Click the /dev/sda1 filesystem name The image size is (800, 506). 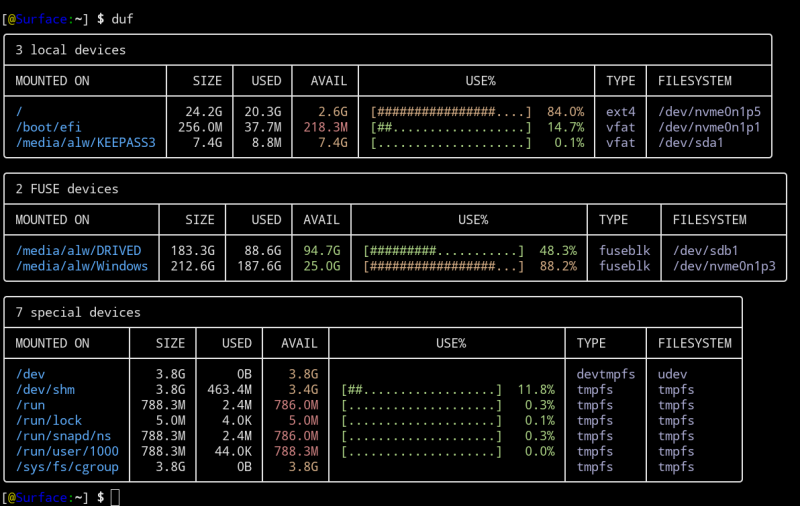[x=690, y=142]
